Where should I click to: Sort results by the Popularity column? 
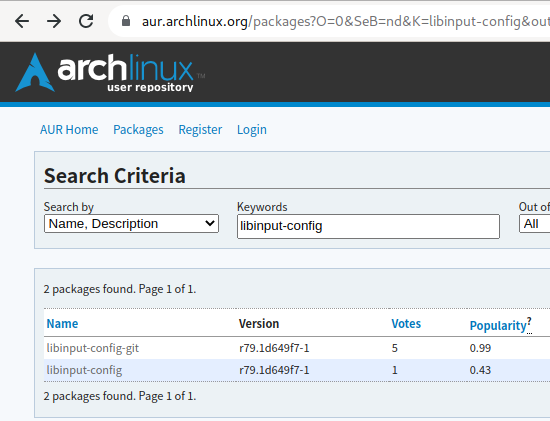[498, 325]
